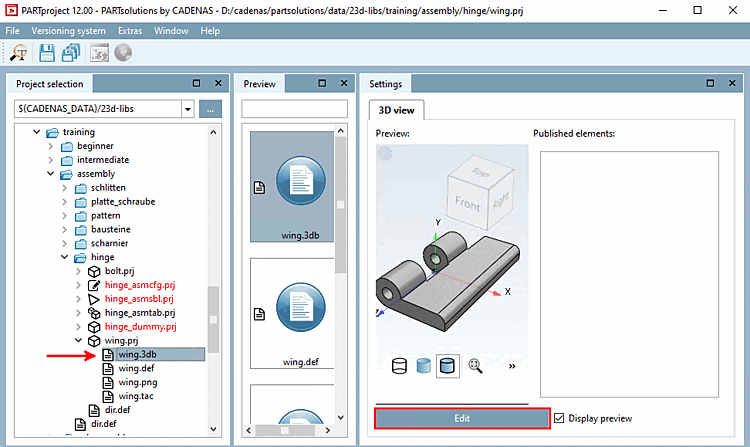Screen dimensions: 750x447
Task: Click hinge_asmtab.prj assembly icon
Action: (94, 313)
